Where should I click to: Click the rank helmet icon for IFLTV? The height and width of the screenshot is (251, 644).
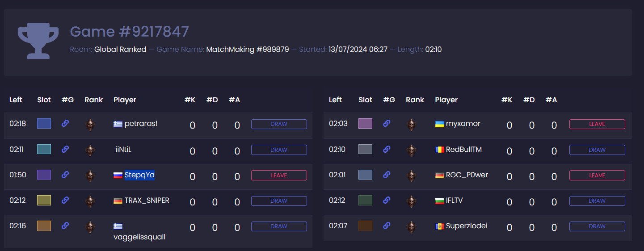pyautogui.click(x=411, y=201)
